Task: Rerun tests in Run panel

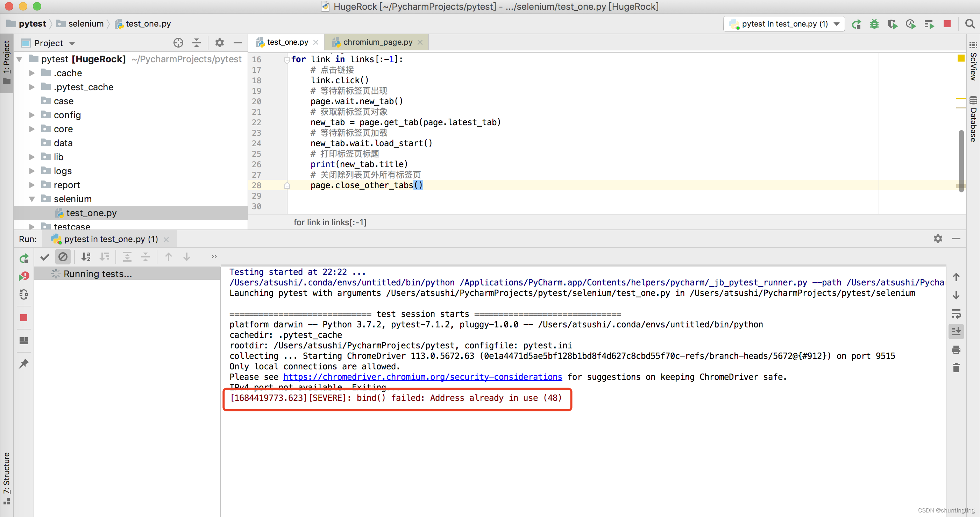Action: tap(24, 259)
